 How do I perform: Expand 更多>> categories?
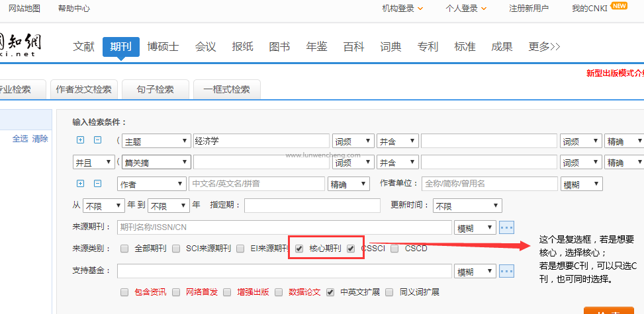544,47
